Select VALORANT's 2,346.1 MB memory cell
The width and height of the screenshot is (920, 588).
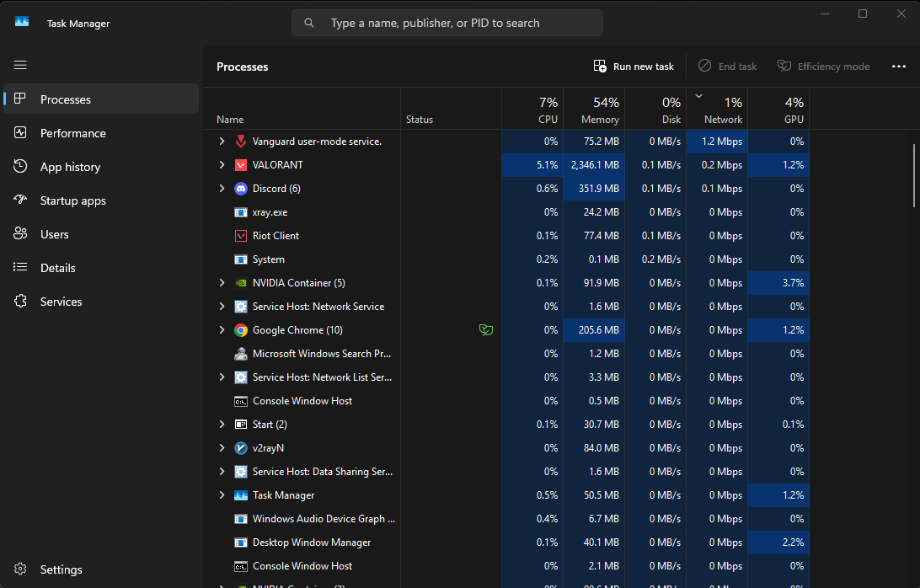point(594,165)
